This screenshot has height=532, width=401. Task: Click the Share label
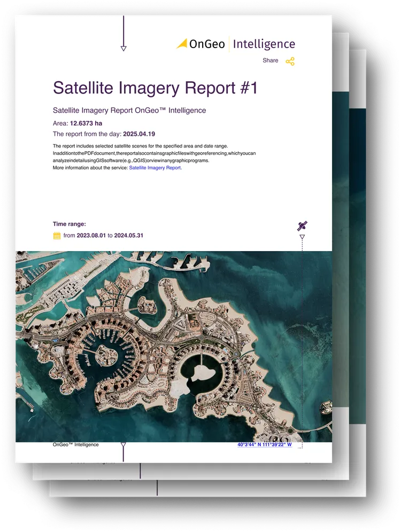coord(271,60)
